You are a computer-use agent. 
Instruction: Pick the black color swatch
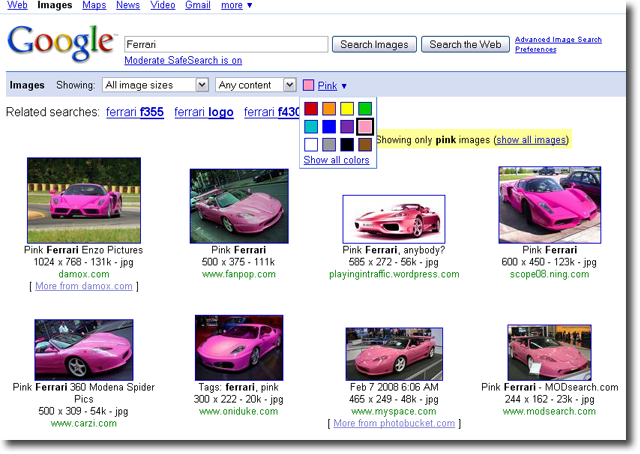(347, 145)
